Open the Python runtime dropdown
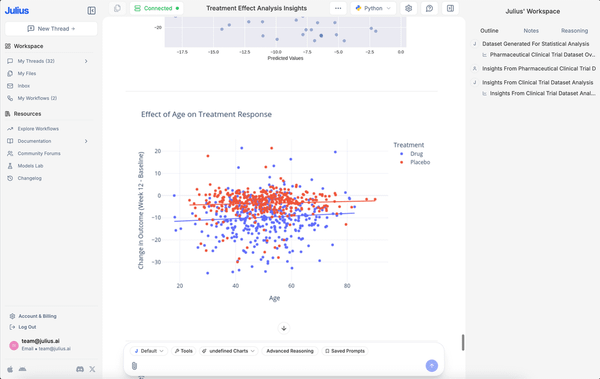Viewport: 600px width, 379px height. 373,8
